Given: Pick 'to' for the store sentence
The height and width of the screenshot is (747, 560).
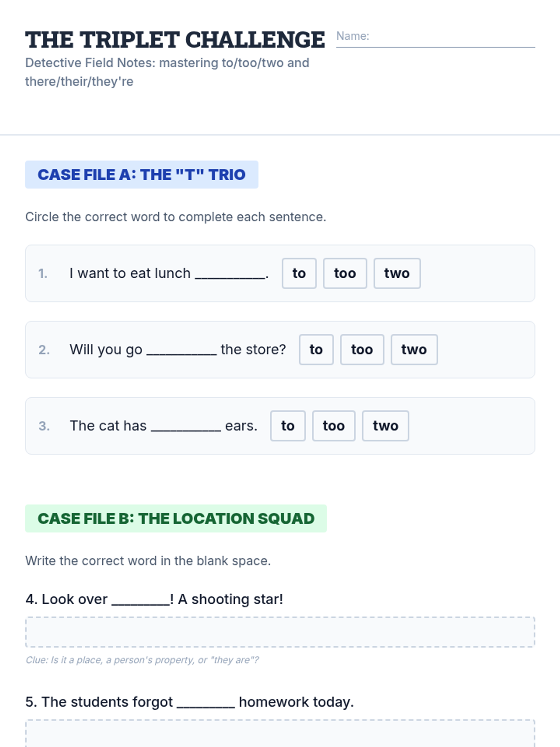Looking at the screenshot, I should click(316, 350).
